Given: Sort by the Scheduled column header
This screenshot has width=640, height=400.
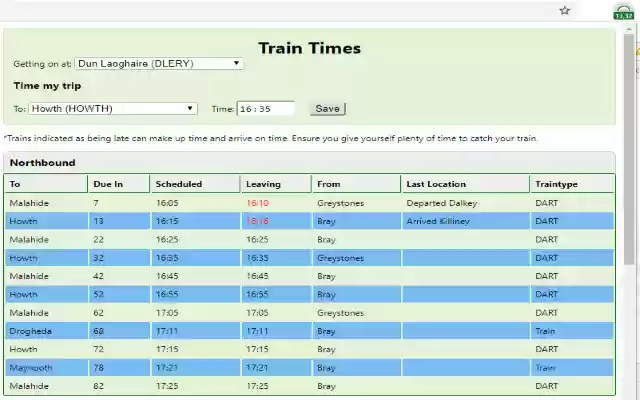Looking at the screenshot, I should point(195,184).
